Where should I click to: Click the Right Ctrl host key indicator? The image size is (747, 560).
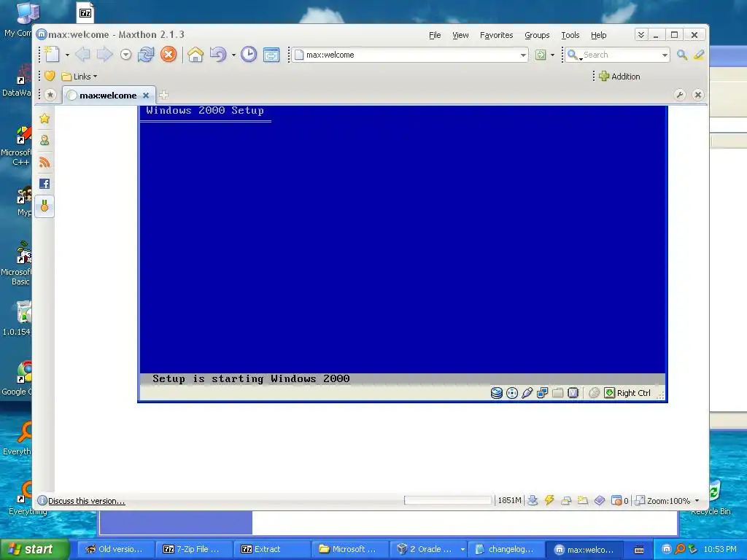tap(627, 393)
